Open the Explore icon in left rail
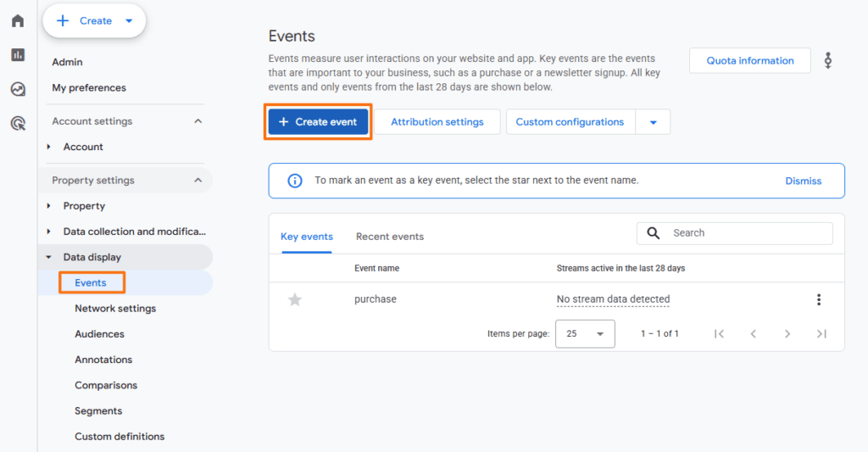868x452 pixels. tap(18, 89)
